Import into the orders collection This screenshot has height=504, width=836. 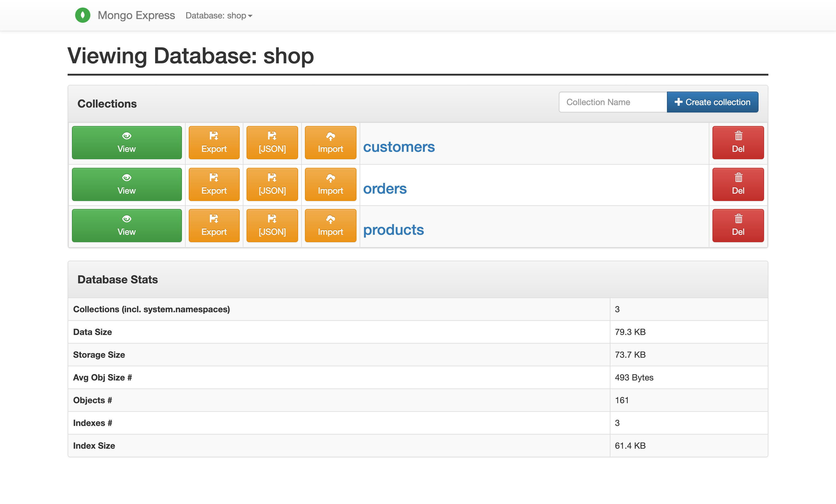point(330,184)
